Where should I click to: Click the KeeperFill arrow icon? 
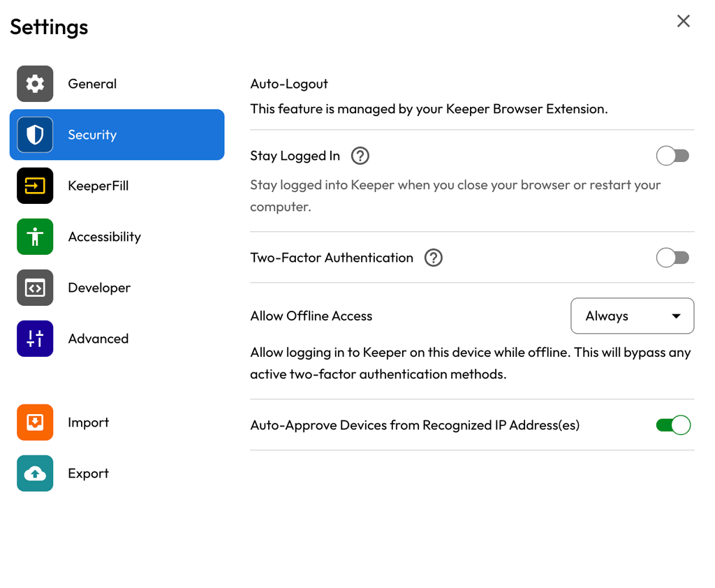tap(35, 186)
